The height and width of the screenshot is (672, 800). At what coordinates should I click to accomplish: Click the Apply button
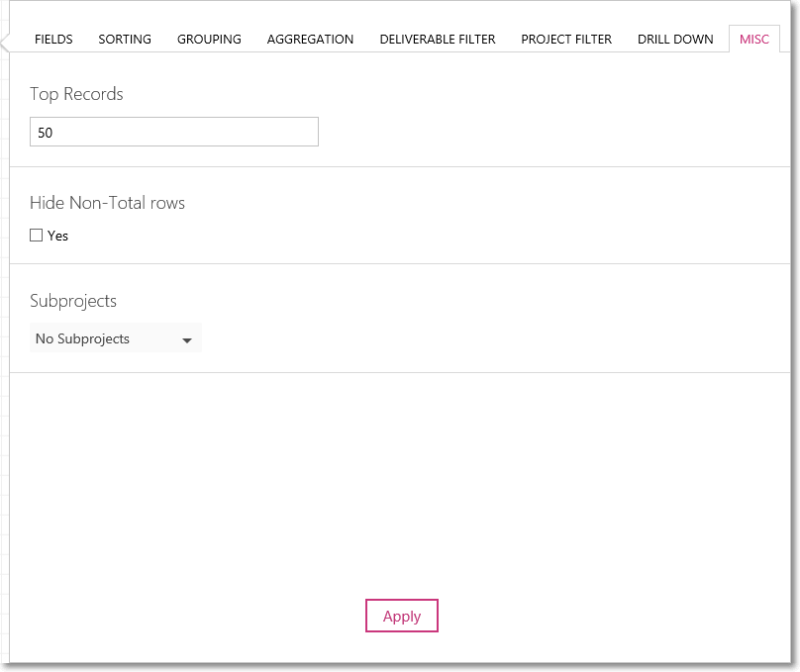(402, 616)
